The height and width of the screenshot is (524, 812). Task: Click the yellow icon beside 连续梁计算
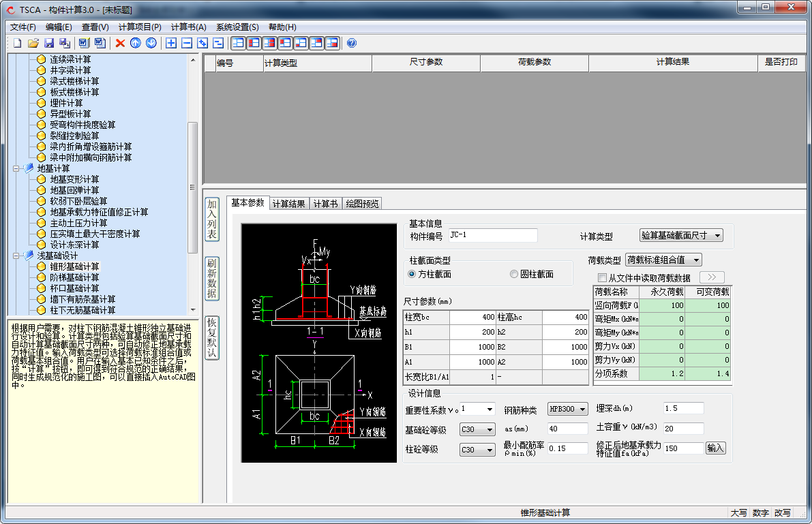tap(42, 59)
